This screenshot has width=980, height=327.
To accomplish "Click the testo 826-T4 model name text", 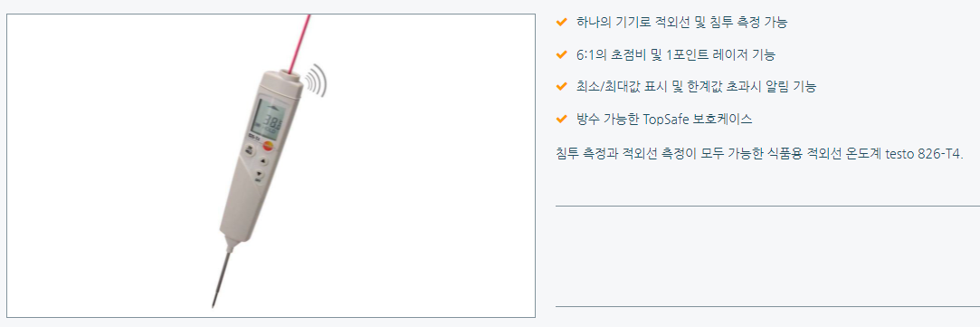I will click(925, 154).
